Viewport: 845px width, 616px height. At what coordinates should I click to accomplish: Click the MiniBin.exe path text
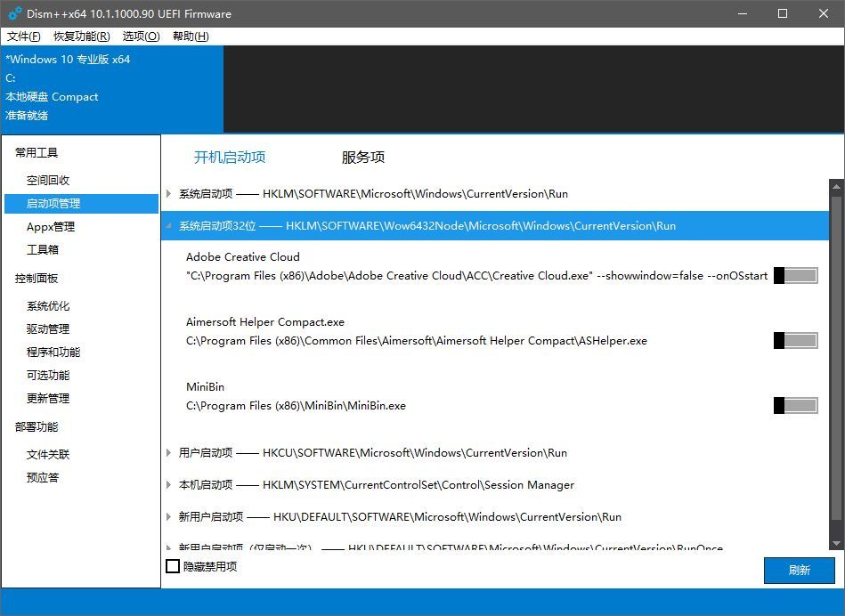coord(296,406)
